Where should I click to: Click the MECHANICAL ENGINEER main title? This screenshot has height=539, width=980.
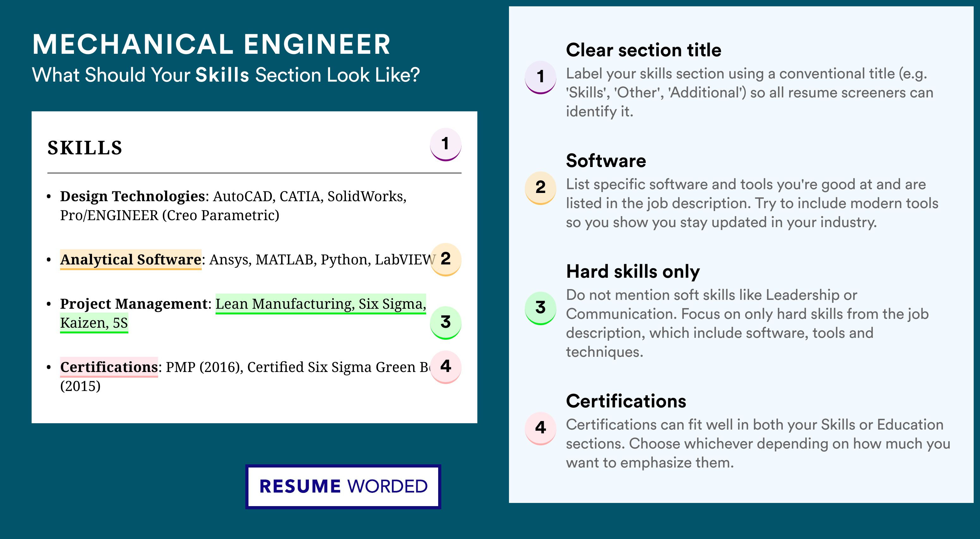click(x=211, y=44)
